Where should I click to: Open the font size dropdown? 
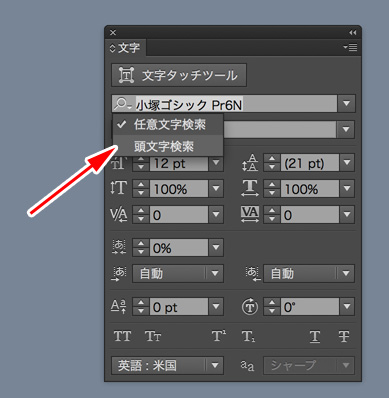tap(216, 163)
